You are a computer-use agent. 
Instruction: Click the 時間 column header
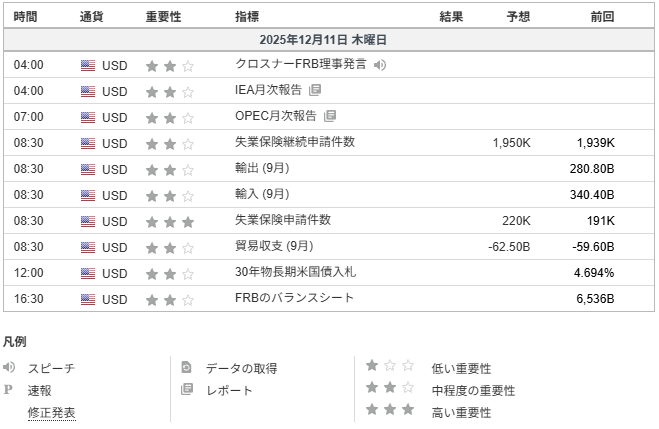coord(28,17)
